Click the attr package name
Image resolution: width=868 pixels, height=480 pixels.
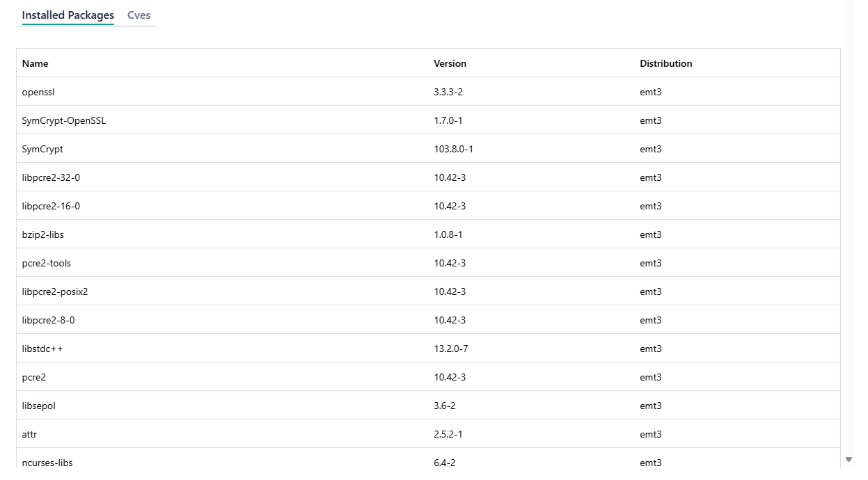click(29, 434)
